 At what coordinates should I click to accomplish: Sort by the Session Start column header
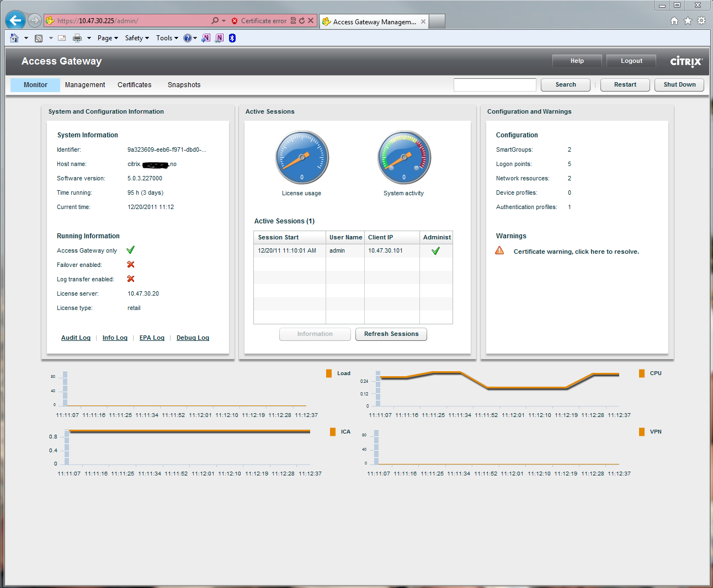(290, 237)
